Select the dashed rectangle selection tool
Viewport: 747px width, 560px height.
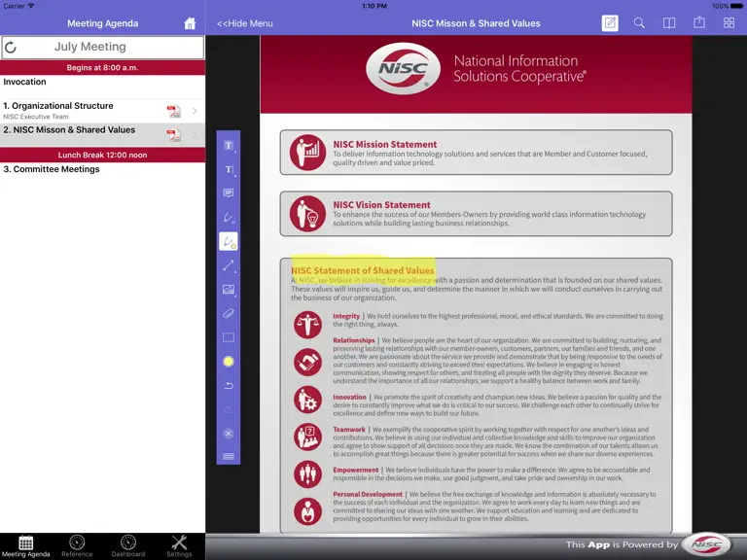[229, 337]
